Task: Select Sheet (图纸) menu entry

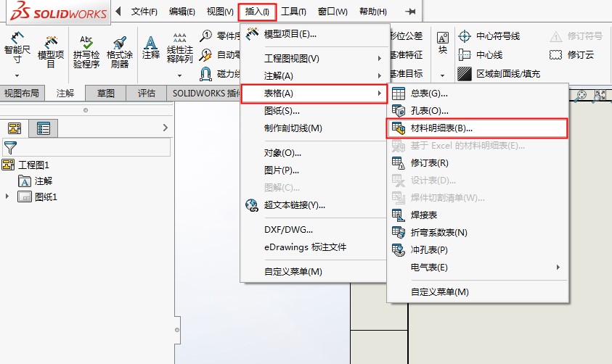Action: point(314,111)
